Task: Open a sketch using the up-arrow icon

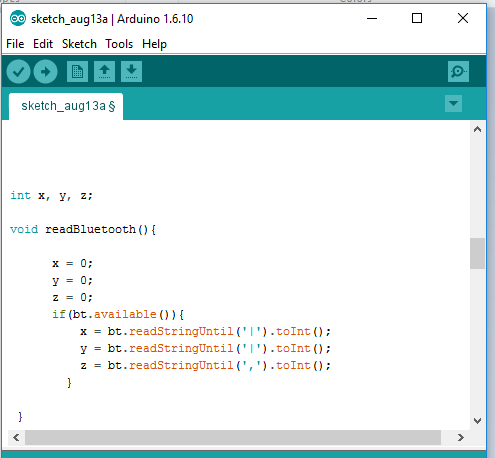Action: coord(104,71)
